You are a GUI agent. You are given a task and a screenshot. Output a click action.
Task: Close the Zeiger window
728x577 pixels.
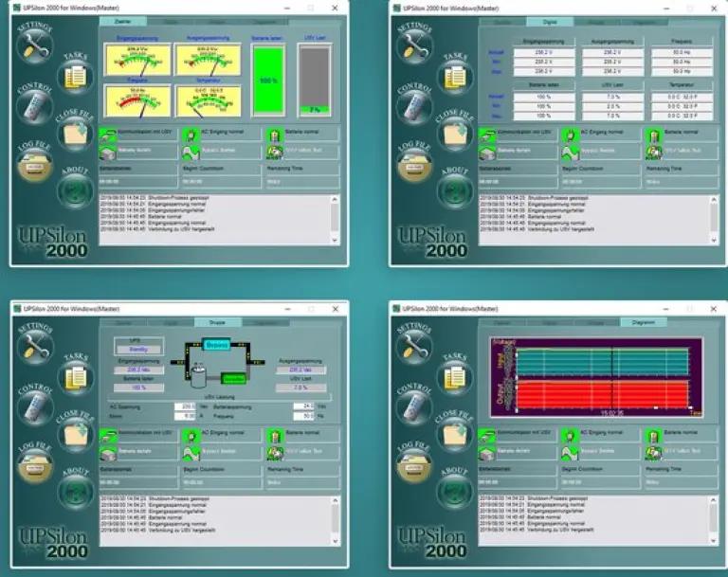[335, 8]
